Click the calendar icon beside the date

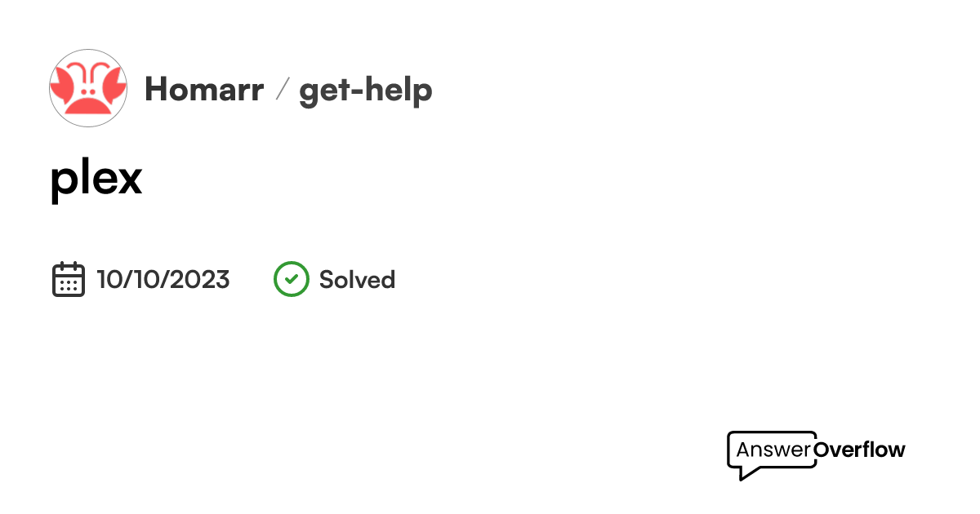tap(69, 279)
